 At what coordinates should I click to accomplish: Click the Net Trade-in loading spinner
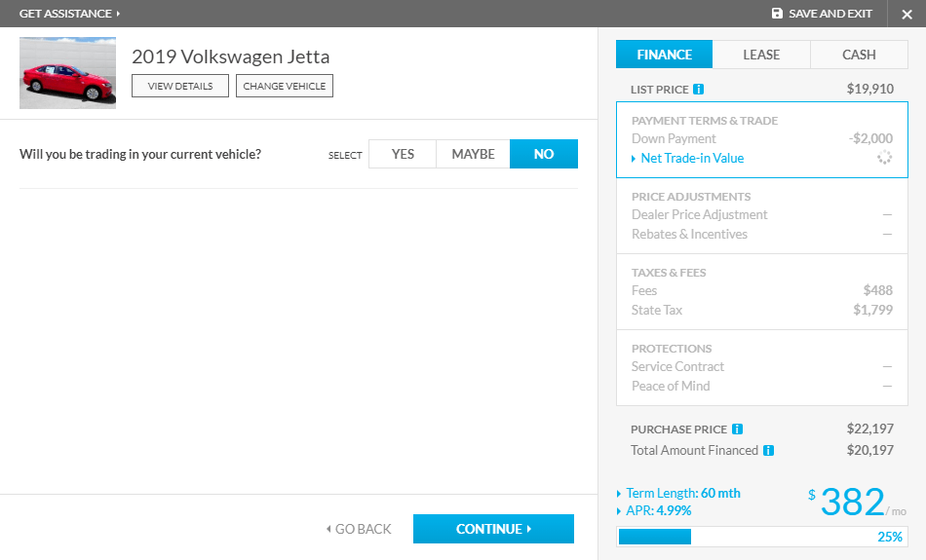pyautogui.click(x=884, y=158)
